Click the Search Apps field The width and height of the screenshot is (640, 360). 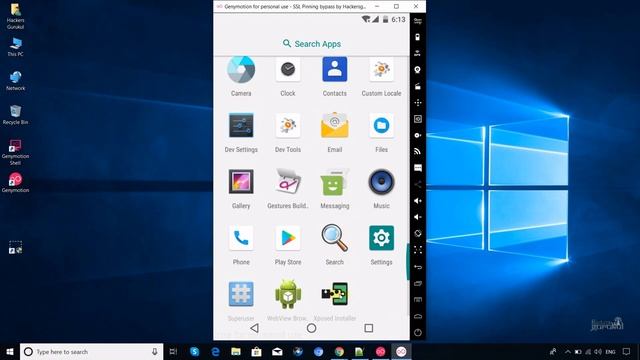(311, 44)
